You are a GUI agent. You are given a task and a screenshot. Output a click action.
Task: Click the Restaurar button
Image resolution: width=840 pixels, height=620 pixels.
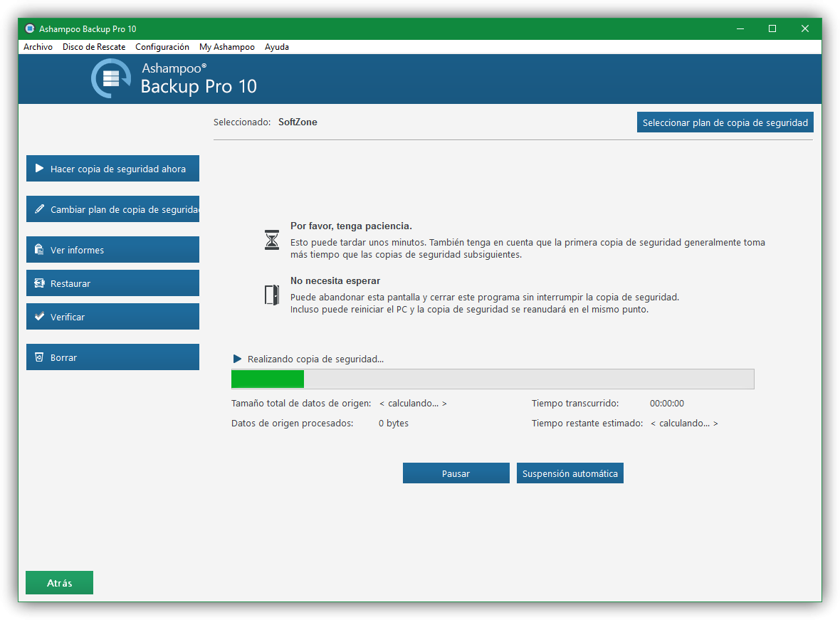click(112, 283)
